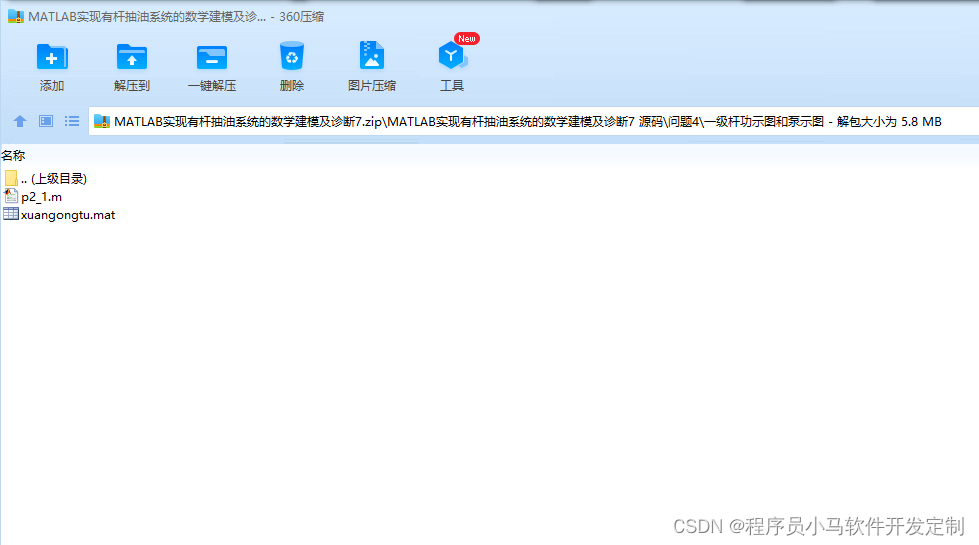This screenshot has height=545, width=979.
Task: Click the xuangongtu.mat table file icon
Action: click(11, 214)
